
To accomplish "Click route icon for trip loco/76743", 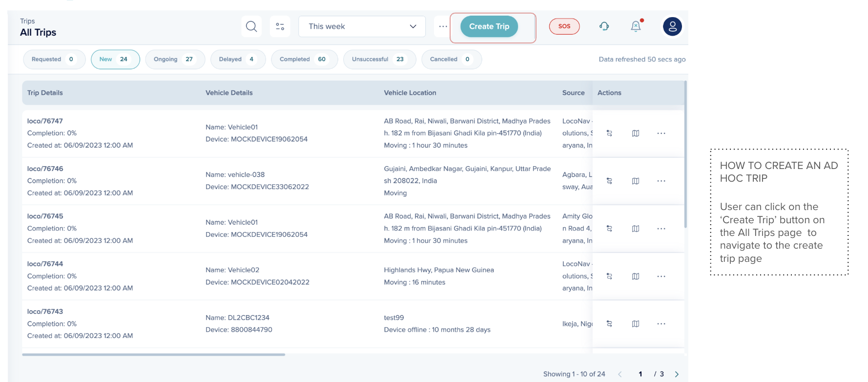I will [609, 324].
